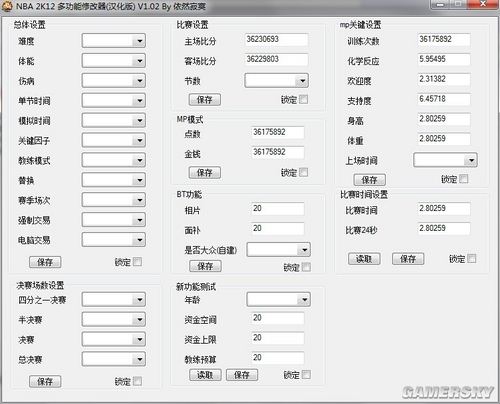Edit the 面补 field
Viewport: 500px width, 404px height.
pos(278,229)
